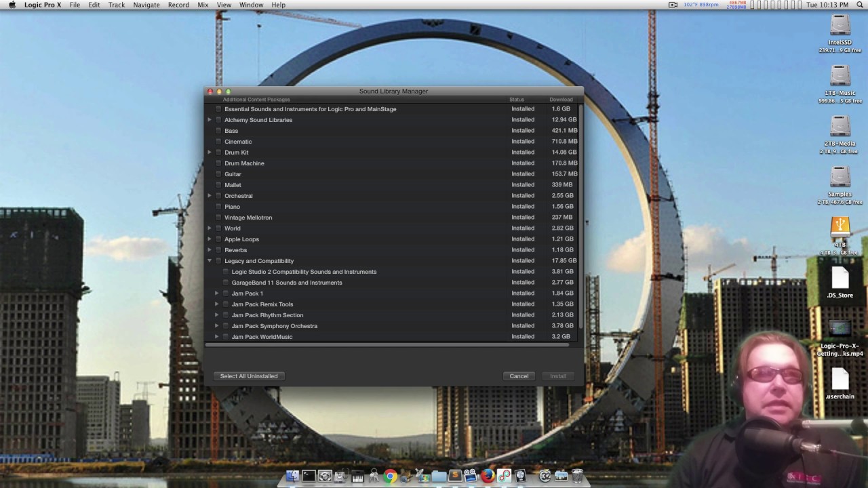The width and height of the screenshot is (868, 488).
Task: Check the Mallet package checkbox
Action: (x=218, y=185)
